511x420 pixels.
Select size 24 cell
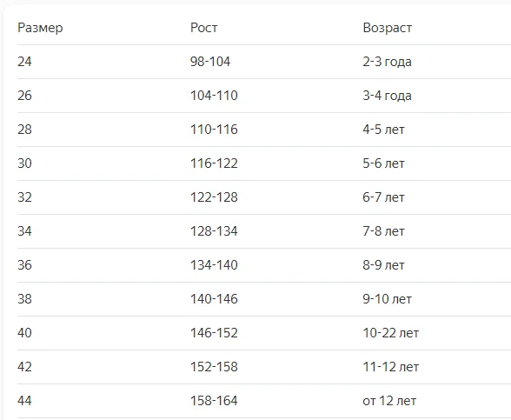24,62
